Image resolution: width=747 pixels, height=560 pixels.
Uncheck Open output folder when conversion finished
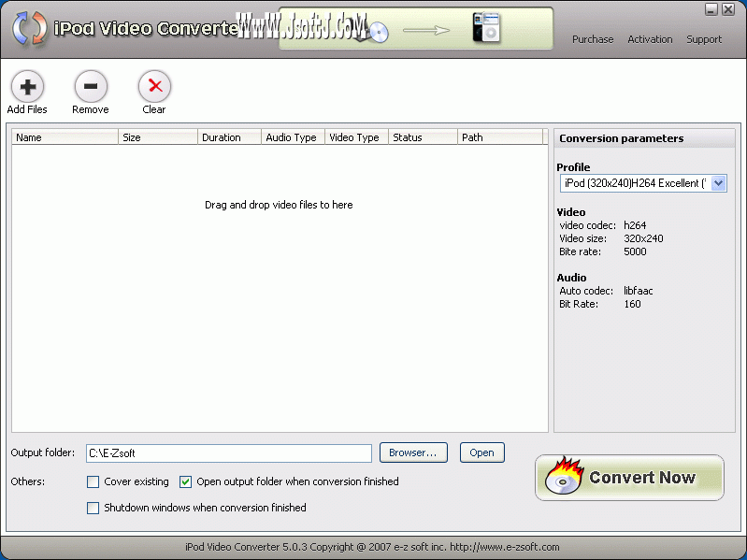coord(185,481)
